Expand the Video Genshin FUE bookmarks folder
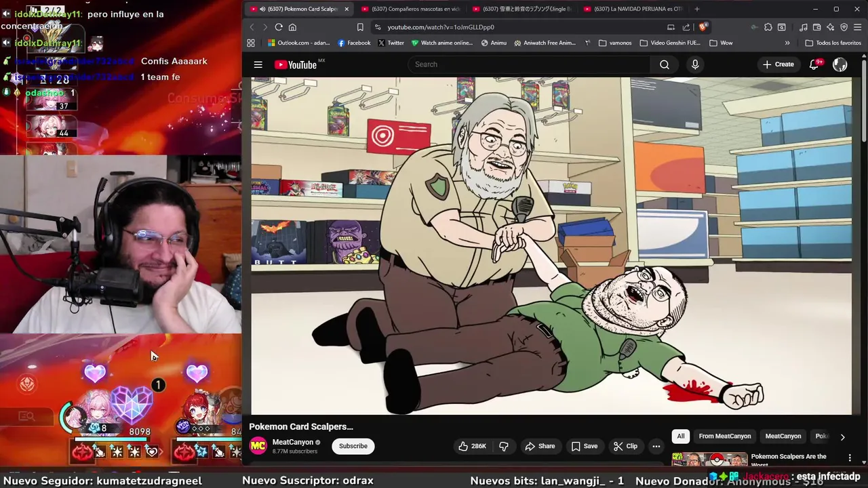 670,43
